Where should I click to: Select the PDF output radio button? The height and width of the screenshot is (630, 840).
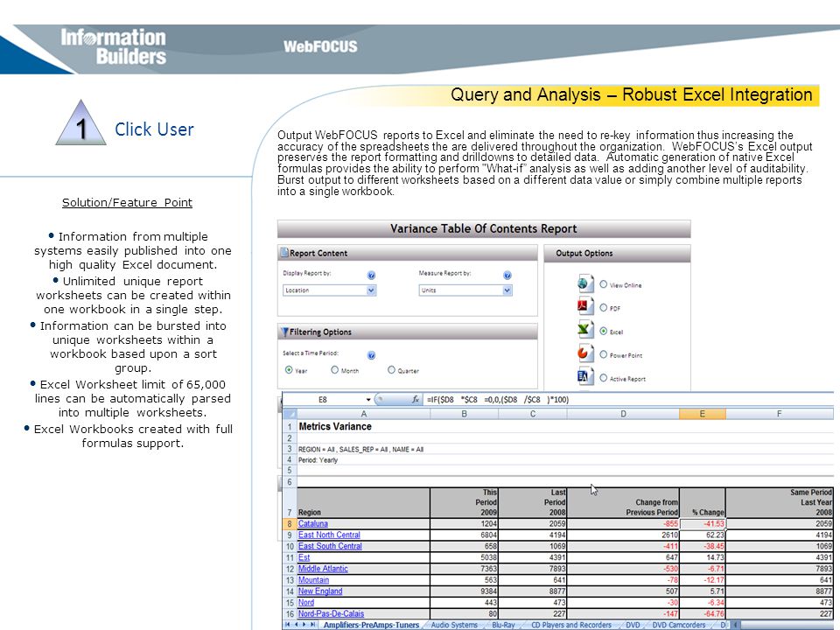[x=603, y=307]
